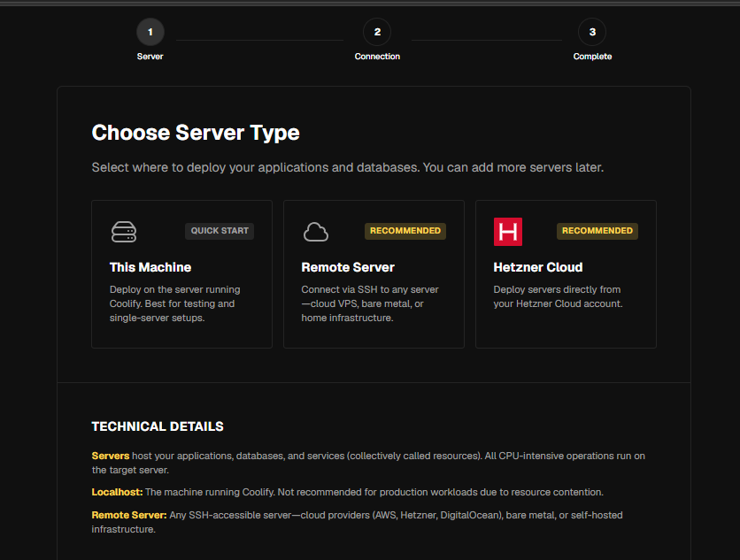Click 'Deploy servers directly from' Hetzner description
740x560 pixels.
(x=558, y=296)
